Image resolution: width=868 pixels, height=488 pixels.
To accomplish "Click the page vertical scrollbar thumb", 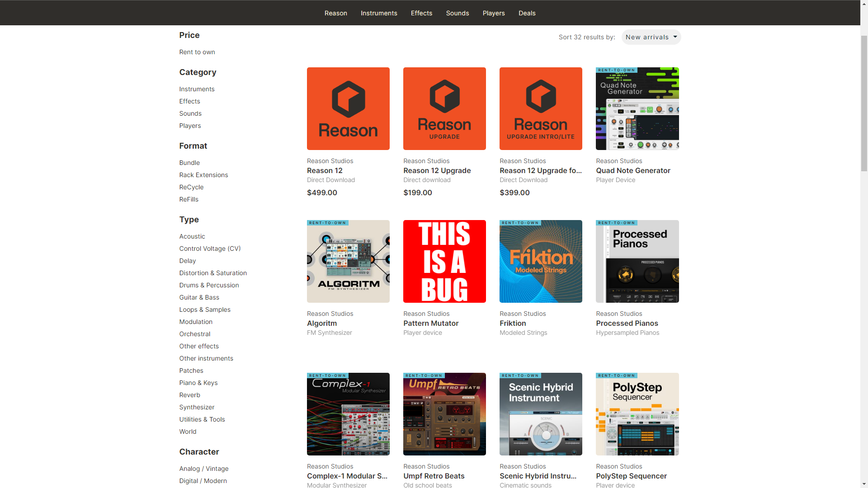I will 864,103.
